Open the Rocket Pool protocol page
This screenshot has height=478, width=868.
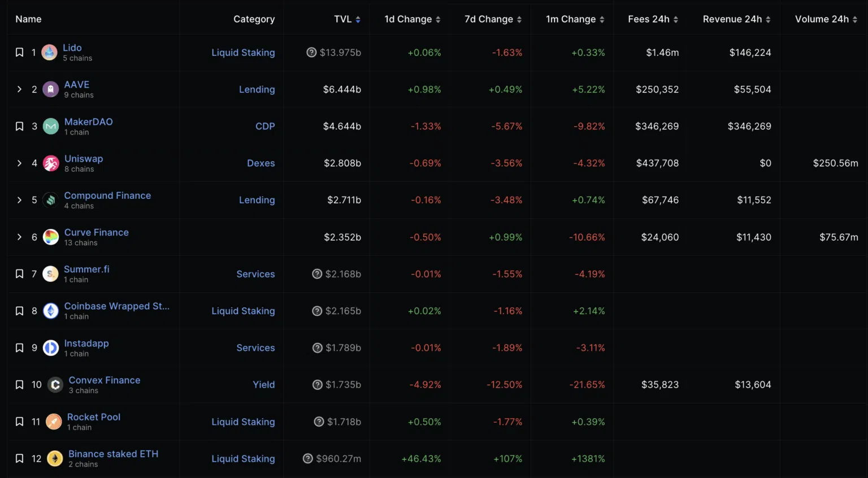pos(94,417)
